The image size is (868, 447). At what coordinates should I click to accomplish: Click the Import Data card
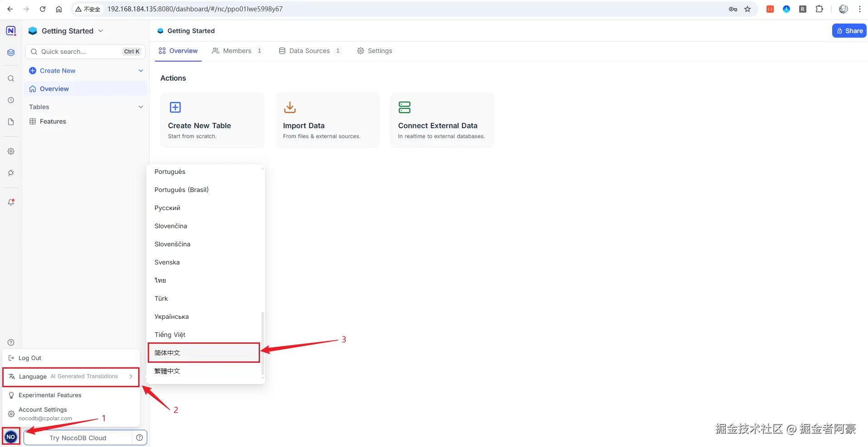tap(328, 120)
